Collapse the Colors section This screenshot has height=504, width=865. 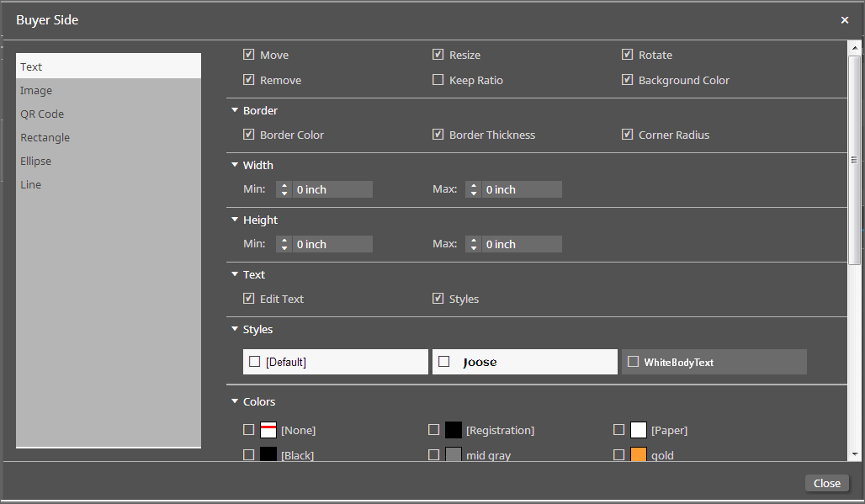235,401
